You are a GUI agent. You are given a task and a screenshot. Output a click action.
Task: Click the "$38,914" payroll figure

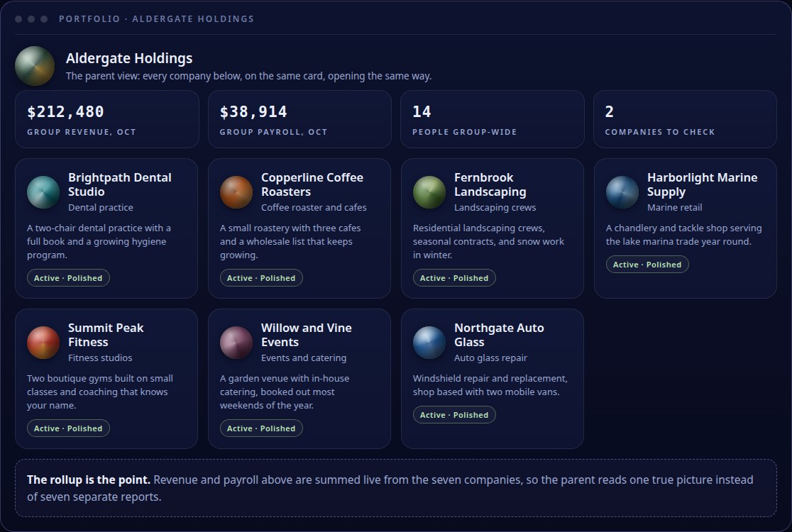tap(253, 111)
